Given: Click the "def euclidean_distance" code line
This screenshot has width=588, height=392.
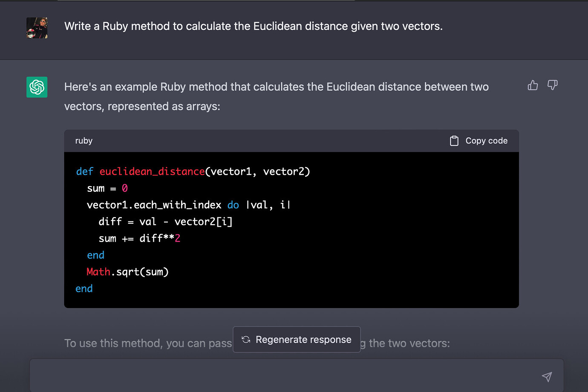Looking at the screenshot, I should coord(193,172).
